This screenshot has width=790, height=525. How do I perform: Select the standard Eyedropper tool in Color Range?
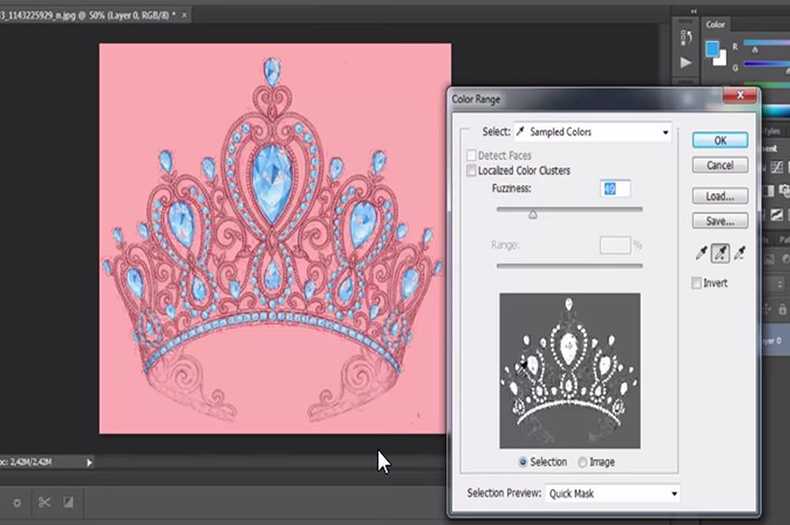[701, 253]
